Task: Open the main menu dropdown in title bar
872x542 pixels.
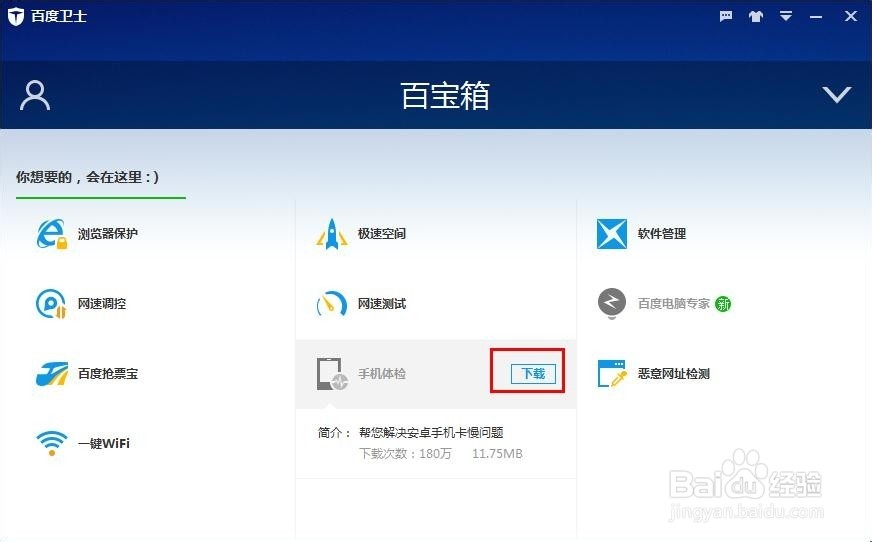Action: point(785,16)
